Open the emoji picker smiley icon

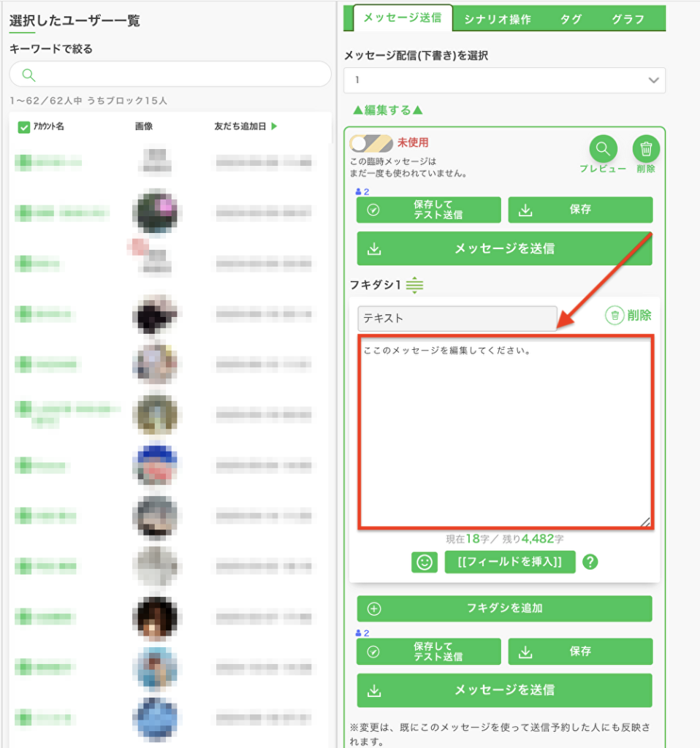pyautogui.click(x=425, y=562)
